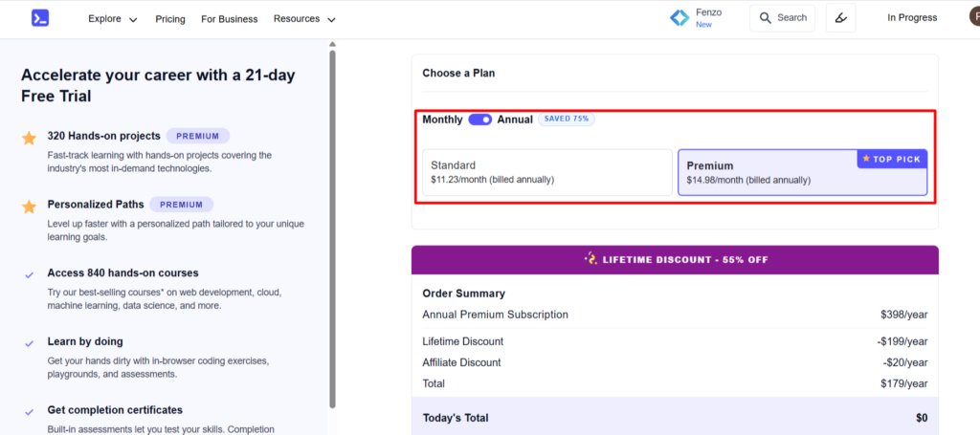Click the Saved 75% badge

(x=566, y=120)
